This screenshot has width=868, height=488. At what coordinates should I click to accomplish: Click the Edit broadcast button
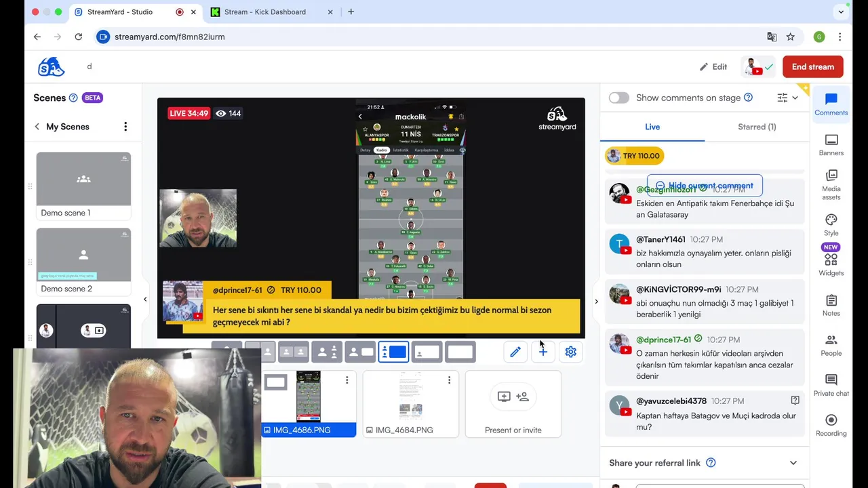coord(713,66)
